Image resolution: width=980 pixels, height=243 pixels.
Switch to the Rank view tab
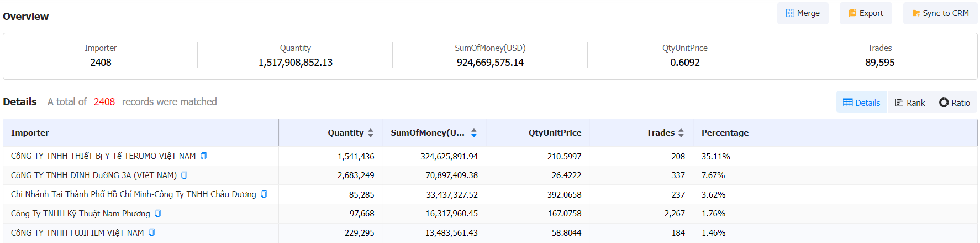(x=910, y=102)
